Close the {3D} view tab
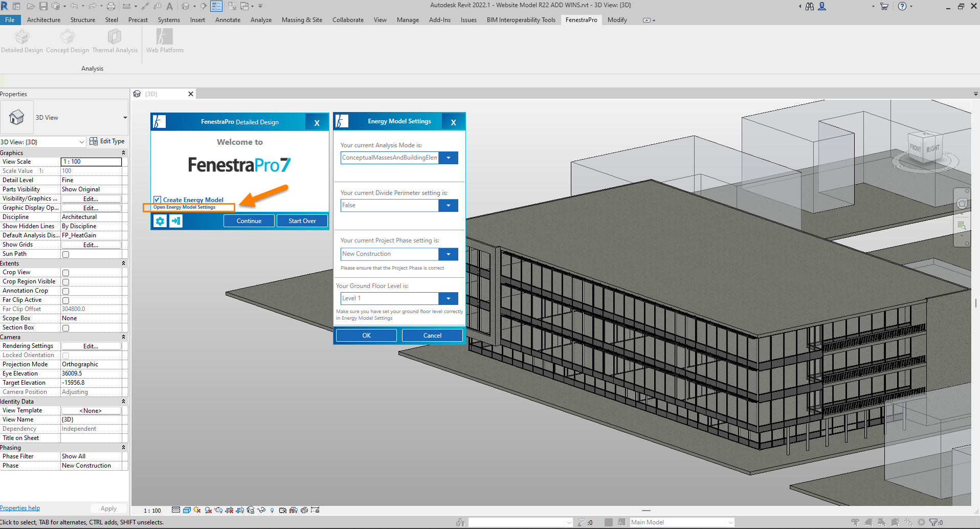 (191, 94)
